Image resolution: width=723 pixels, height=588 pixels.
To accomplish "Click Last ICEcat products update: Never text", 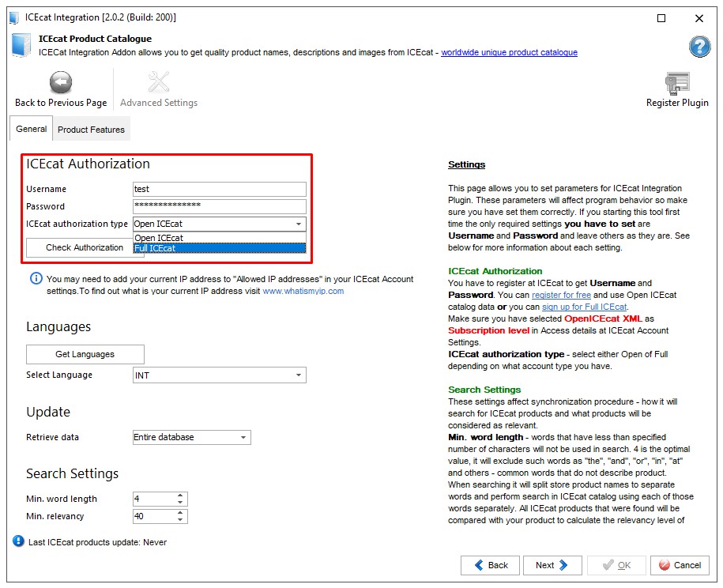I will 97,542.
